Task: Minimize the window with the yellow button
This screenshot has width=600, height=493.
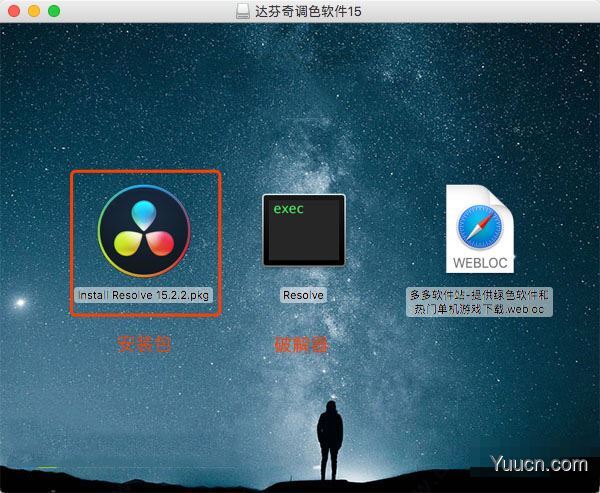Action: 34,11
